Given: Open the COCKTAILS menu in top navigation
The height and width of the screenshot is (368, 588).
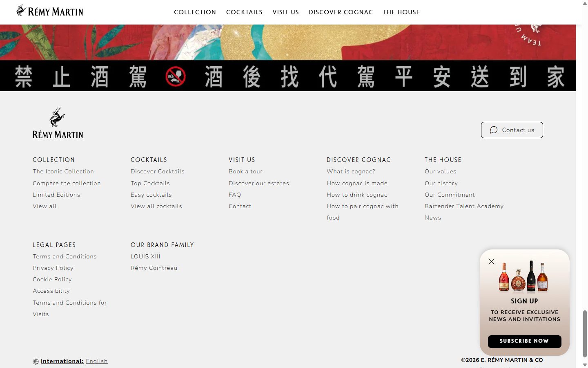Looking at the screenshot, I should click(x=244, y=12).
